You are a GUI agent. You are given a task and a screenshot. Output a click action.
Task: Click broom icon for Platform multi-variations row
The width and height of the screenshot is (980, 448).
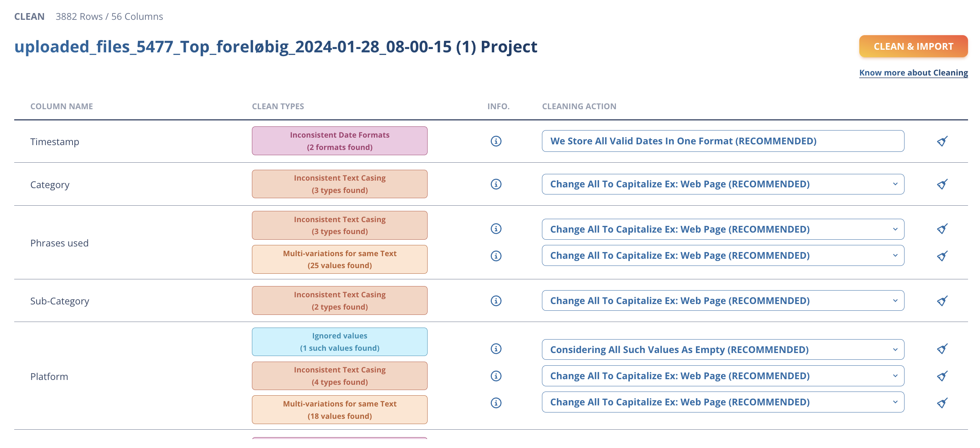pos(942,403)
